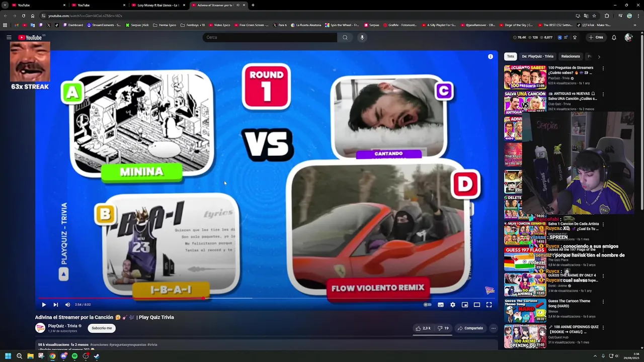The width and height of the screenshot is (644, 362).
Task: Open options for Guess The Cartoon Theme Song
Action: coord(603,302)
